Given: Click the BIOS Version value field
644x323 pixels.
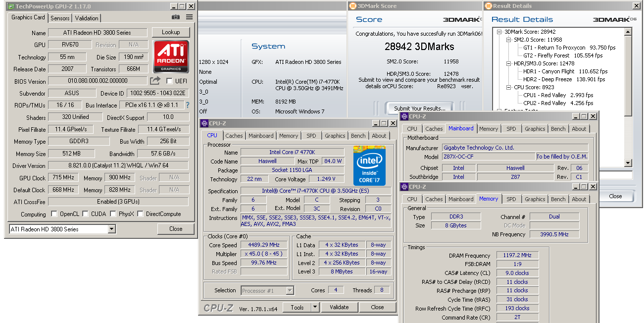Looking at the screenshot, I should [x=98, y=81].
